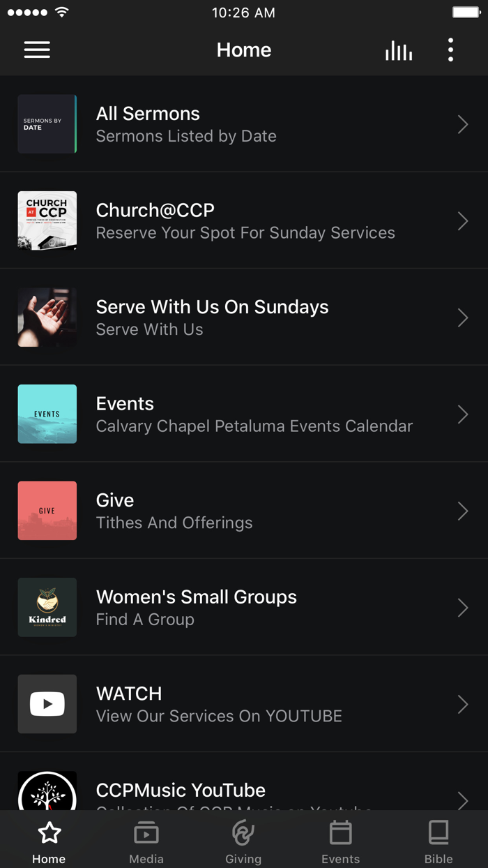Image resolution: width=488 pixels, height=868 pixels.
Task: Open Women's Small Groups listing
Action: point(244,607)
